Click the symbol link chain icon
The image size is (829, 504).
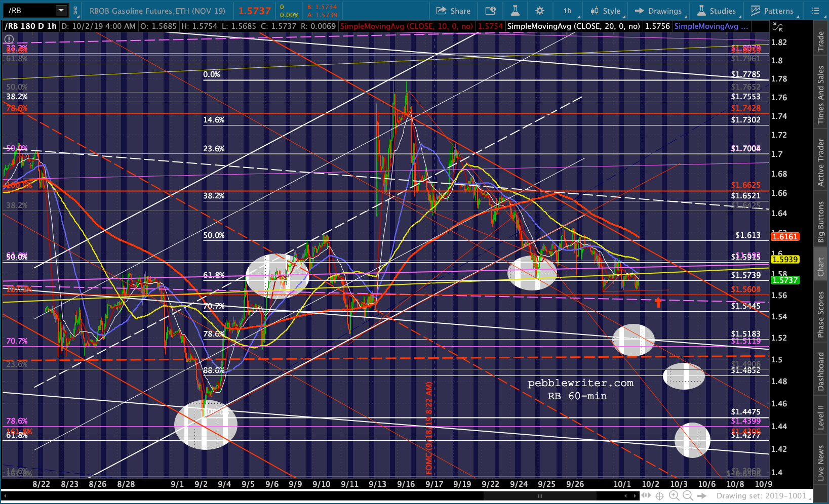point(75,11)
